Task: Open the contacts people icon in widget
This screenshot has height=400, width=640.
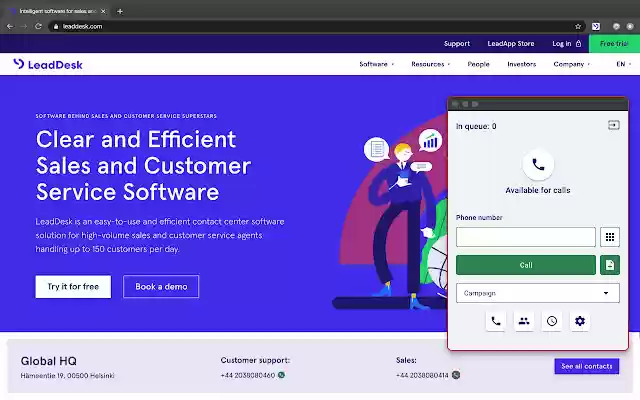Action: (x=524, y=321)
